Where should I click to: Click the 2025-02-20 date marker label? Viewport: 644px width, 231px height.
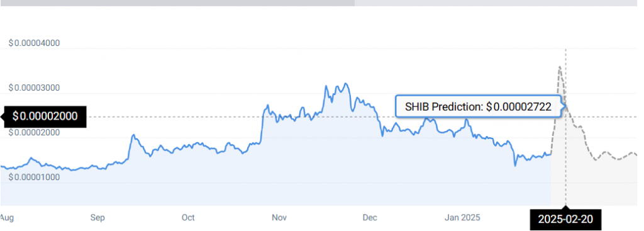tap(565, 219)
